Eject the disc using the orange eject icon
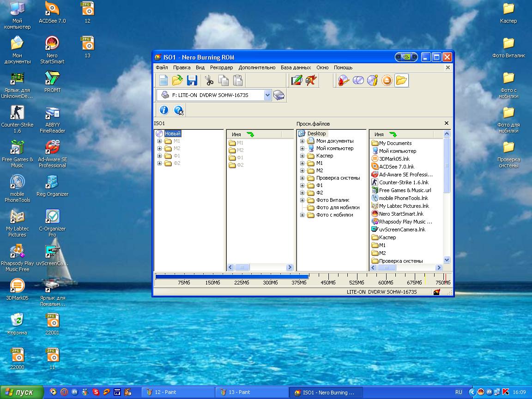The height and width of the screenshot is (399, 532). 387,81
